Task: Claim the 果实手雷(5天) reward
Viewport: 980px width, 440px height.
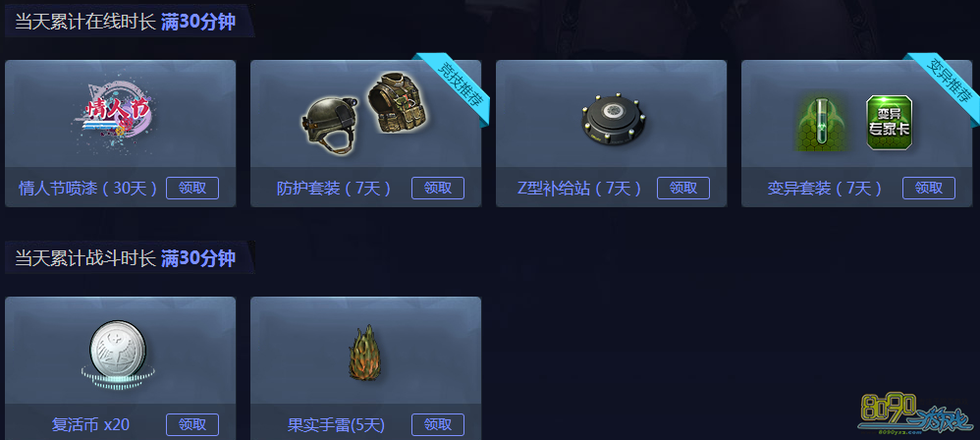Action: pyautogui.click(x=438, y=424)
